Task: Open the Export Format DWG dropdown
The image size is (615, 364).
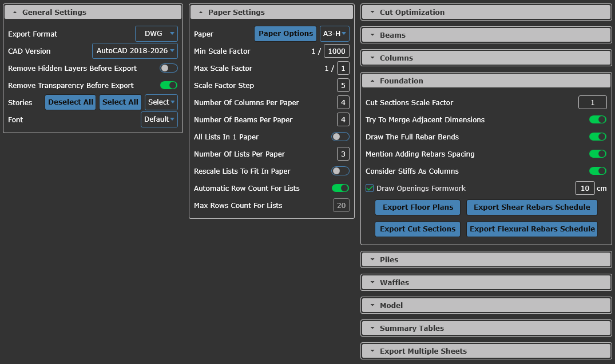Action: tap(156, 34)
